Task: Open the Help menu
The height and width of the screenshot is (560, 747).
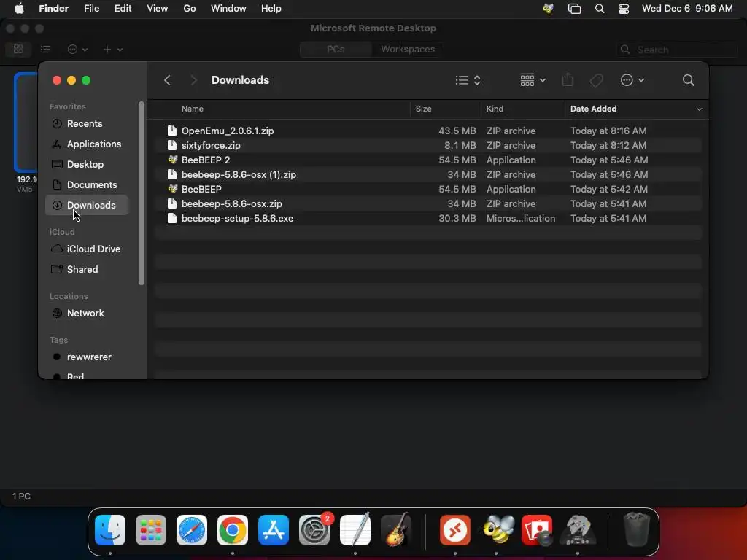Action: point(271,9)
